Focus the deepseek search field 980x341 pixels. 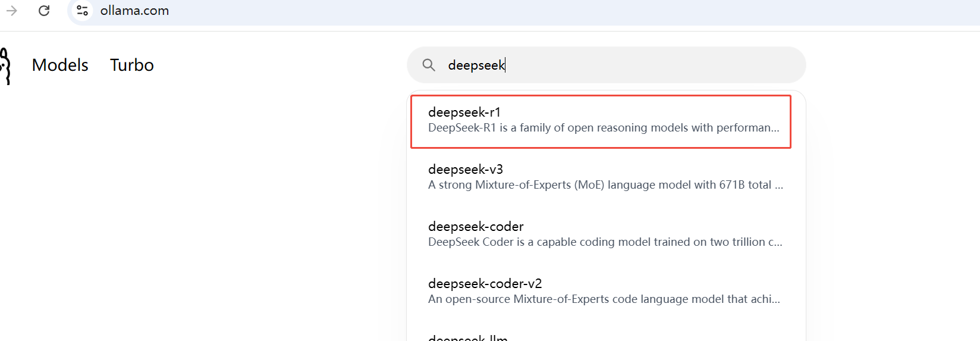[606, 65]
